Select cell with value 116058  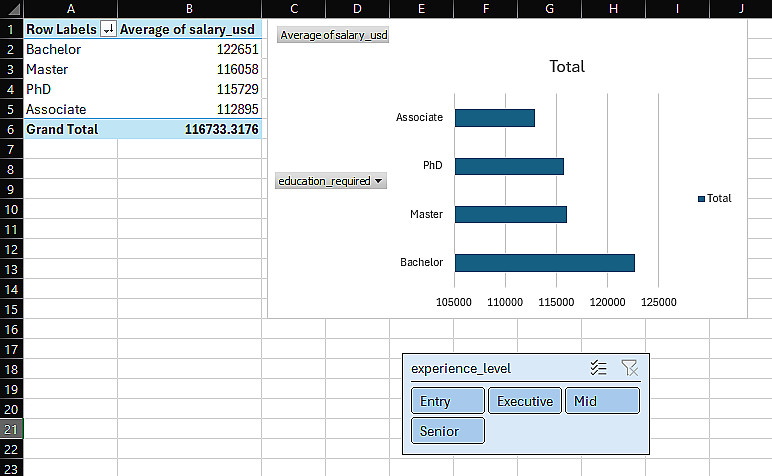[190, 69]
